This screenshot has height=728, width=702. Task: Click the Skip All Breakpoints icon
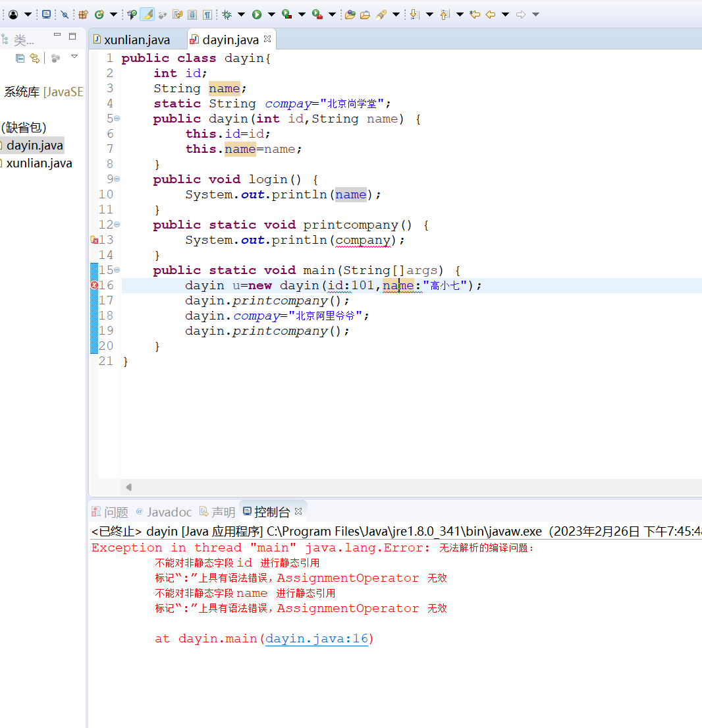pos(65,14)
